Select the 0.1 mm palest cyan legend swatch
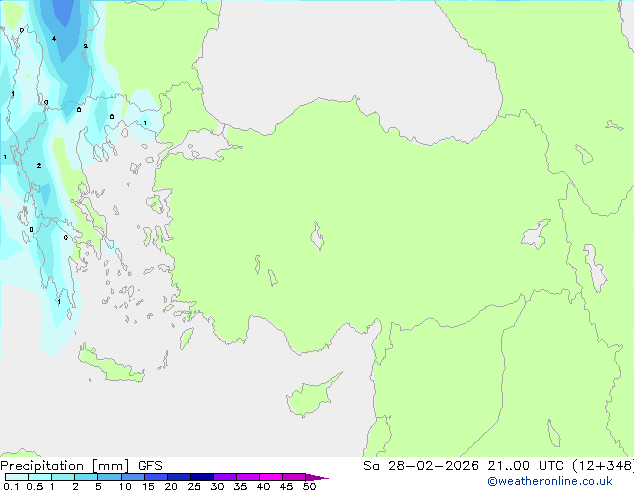634x490 pixels. pos(17,477)
